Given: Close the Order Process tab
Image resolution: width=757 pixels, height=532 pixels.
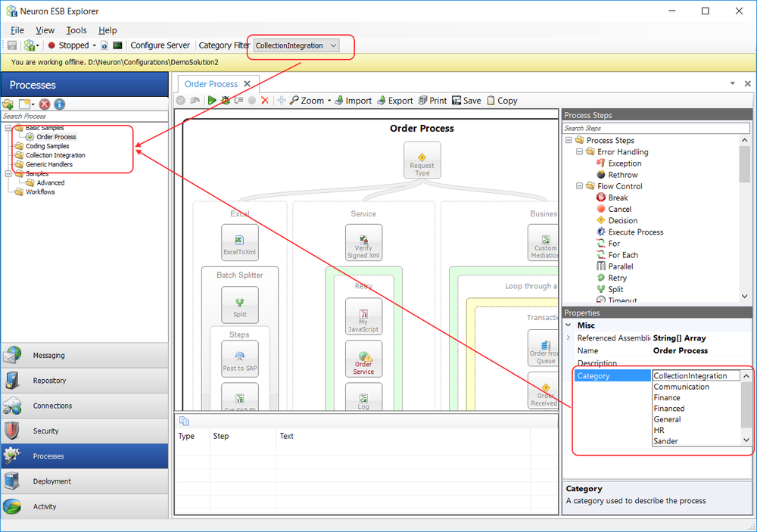Looking at the screenshot, I should [248, 84].
